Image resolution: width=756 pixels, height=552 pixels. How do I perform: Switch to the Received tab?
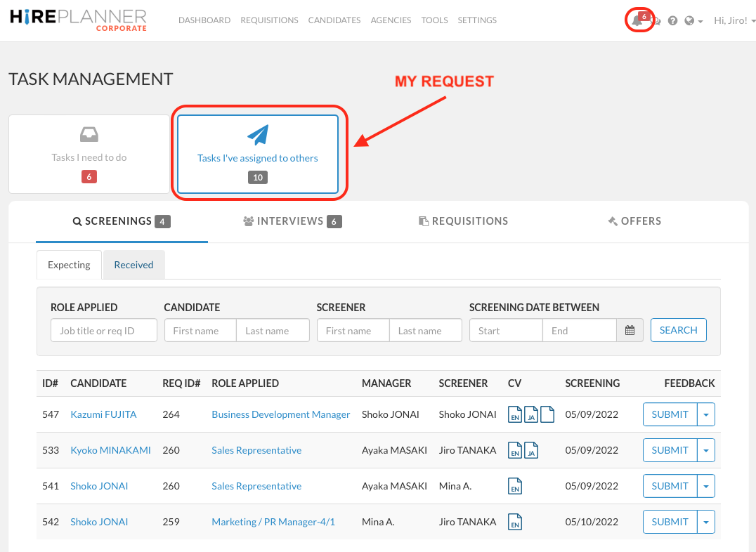tap(133, 265)
